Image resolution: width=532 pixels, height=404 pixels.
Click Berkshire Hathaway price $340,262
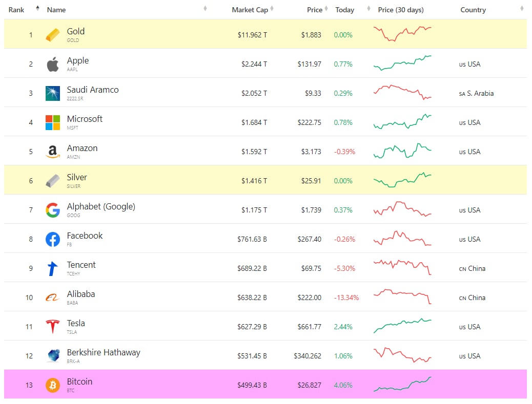point(308,356)
